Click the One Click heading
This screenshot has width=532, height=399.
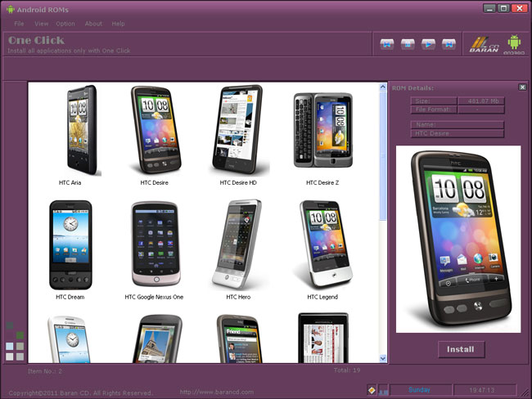pos(36,40)
